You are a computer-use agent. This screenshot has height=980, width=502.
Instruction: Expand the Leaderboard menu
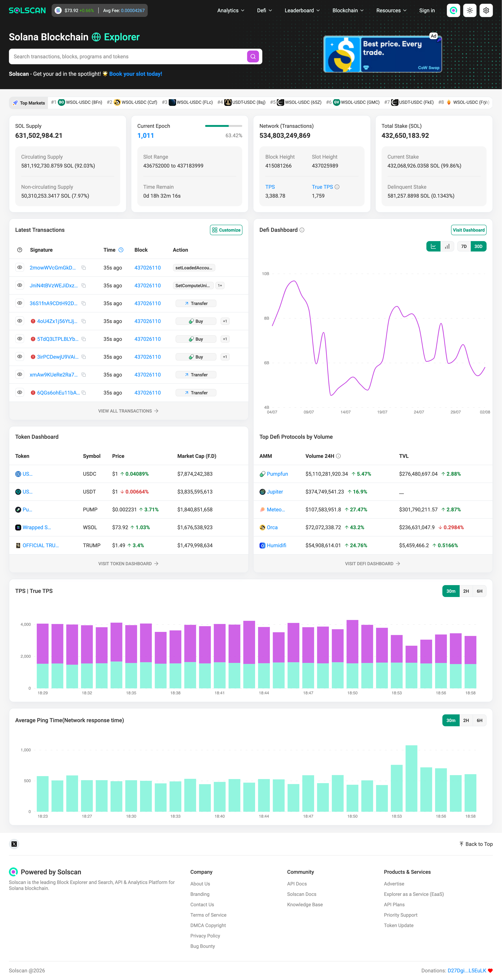tap(302, 11)
